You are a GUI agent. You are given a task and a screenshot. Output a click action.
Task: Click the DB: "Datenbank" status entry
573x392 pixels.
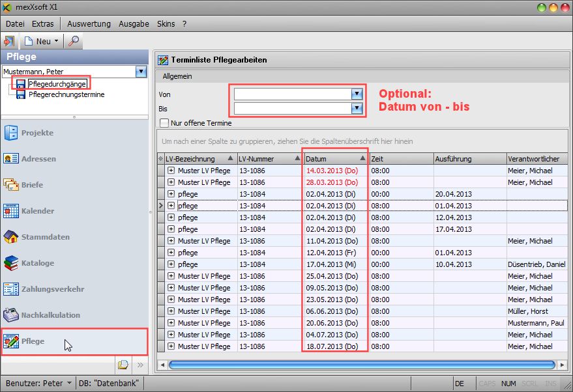[x=109, y=384]
